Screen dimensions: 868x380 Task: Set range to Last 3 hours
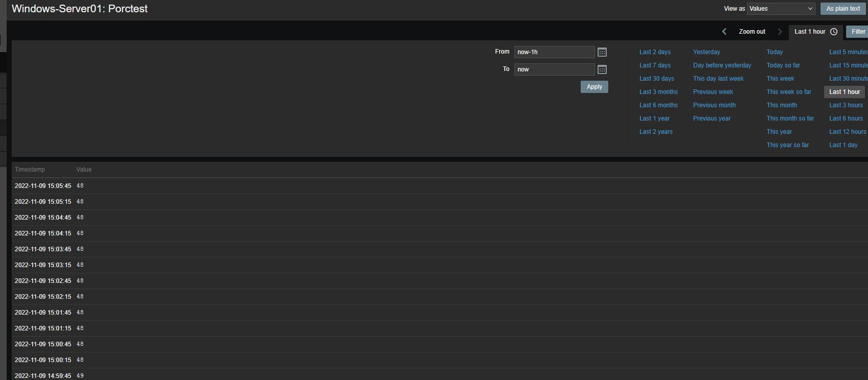(x=846, y=105)
